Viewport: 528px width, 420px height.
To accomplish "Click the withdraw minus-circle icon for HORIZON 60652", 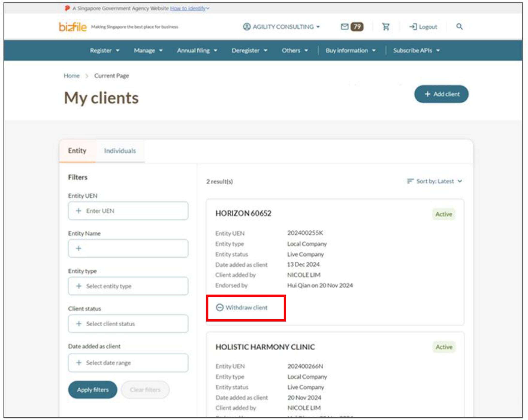I will click(219, 307).
